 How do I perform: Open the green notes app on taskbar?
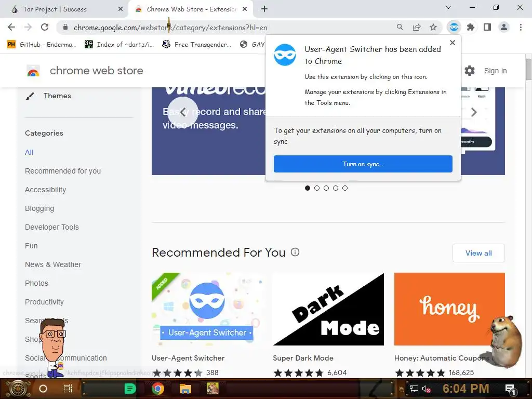pyautogui.click(x=130, y=389)
